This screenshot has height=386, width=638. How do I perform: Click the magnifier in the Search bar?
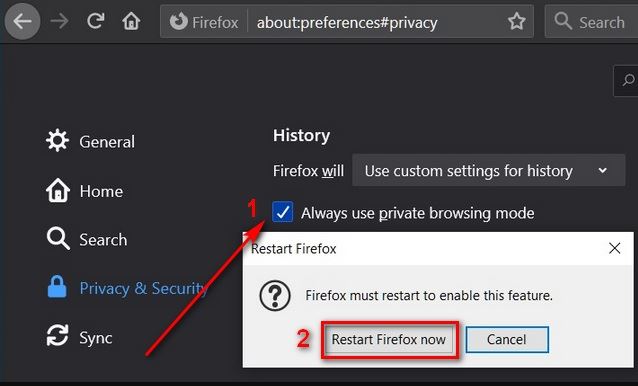point(563,21)
